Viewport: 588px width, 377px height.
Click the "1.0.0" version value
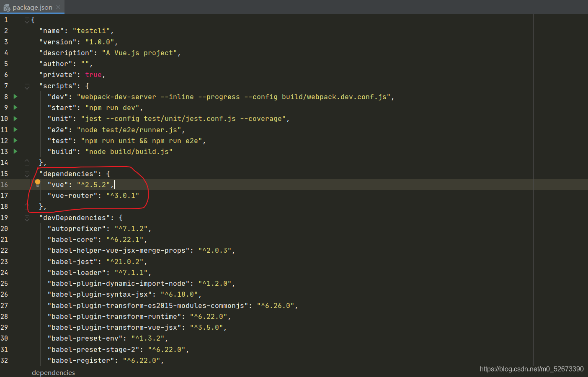[100, 42]
